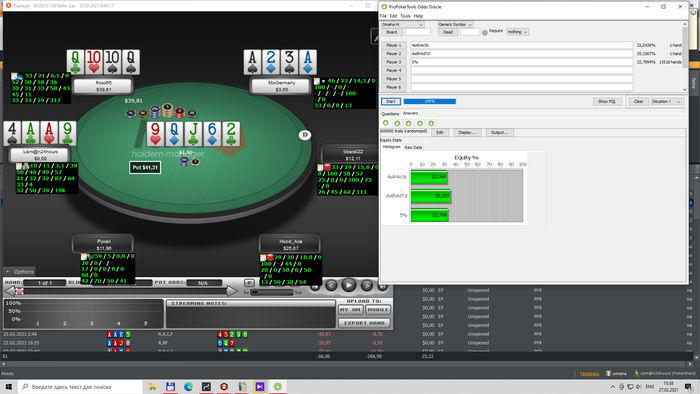Viewport: 700px width, 394px height.
Task: Click the Output... button
Action: click(499, 133)
